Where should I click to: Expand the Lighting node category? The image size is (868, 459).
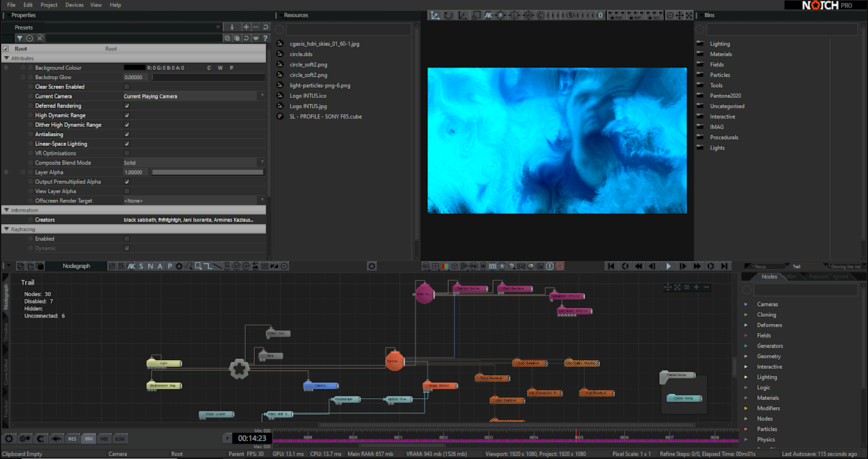pyautogui.click(x=746, y=377)
